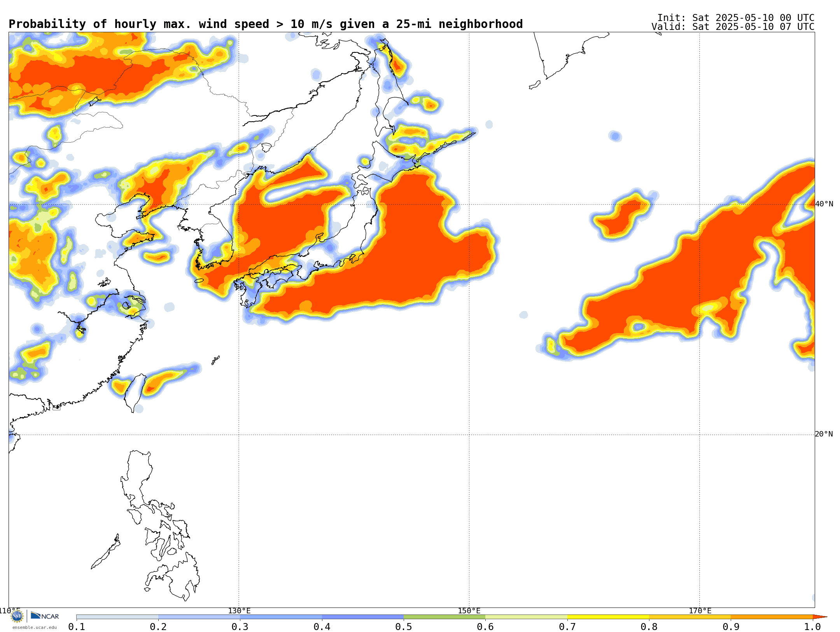Click the 40°N latitude label
This screenshot has height=632, width=840.
824,204
